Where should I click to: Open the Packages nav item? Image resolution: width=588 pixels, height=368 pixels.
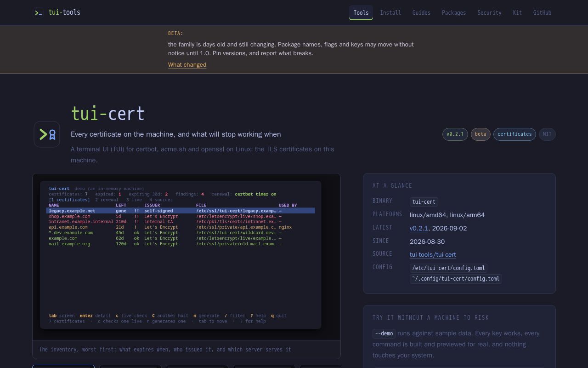coord(454,13)
